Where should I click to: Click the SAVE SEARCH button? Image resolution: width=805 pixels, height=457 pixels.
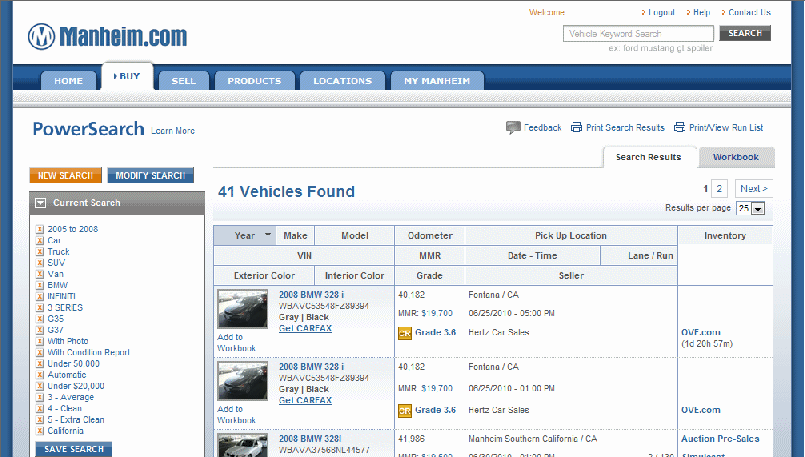(x=74, y=449)
